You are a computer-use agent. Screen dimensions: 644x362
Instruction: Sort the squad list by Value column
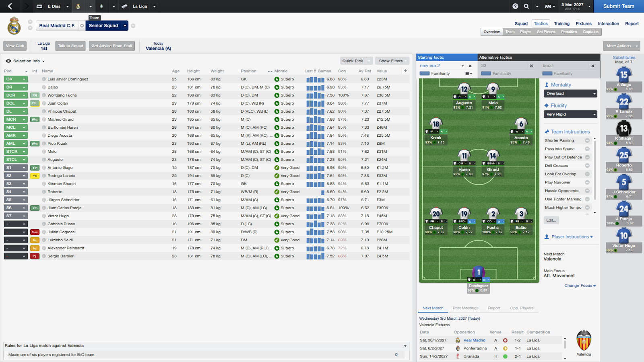click(x=382, y=71)
